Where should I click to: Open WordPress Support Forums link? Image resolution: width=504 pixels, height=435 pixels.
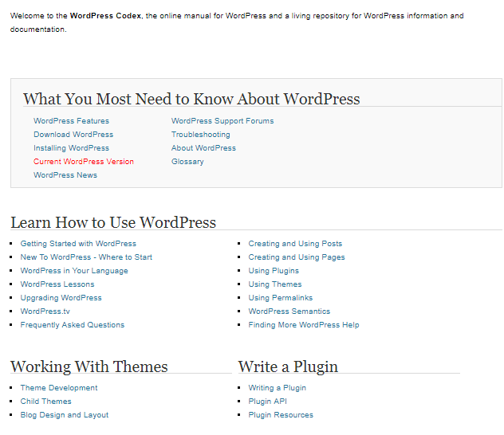[222, 121]
